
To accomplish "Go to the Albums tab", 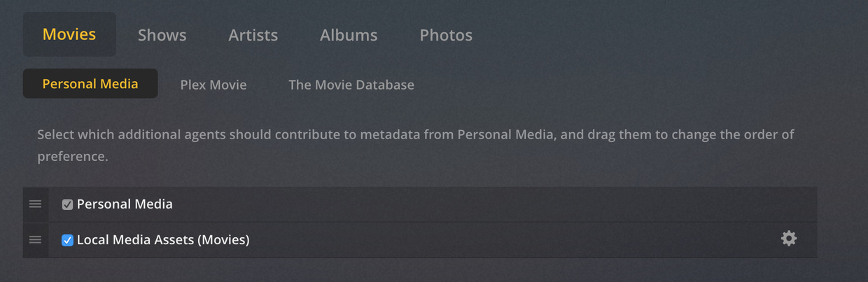I will tap(349, 35).
